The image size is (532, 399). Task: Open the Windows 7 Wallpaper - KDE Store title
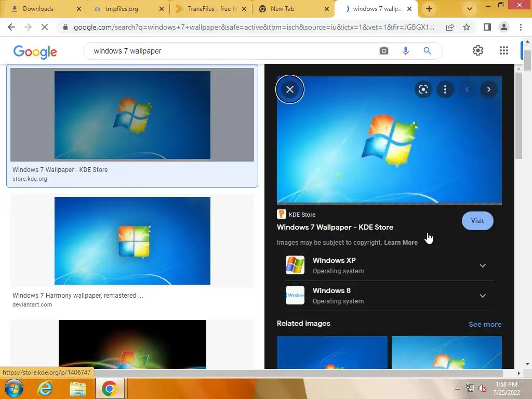tap(335, 228)
